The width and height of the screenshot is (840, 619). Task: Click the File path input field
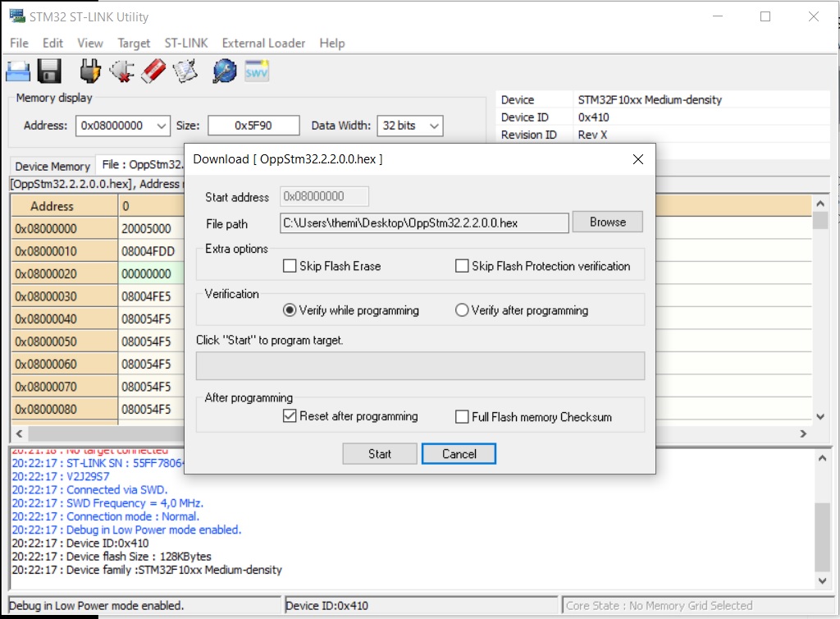point(424,223)
